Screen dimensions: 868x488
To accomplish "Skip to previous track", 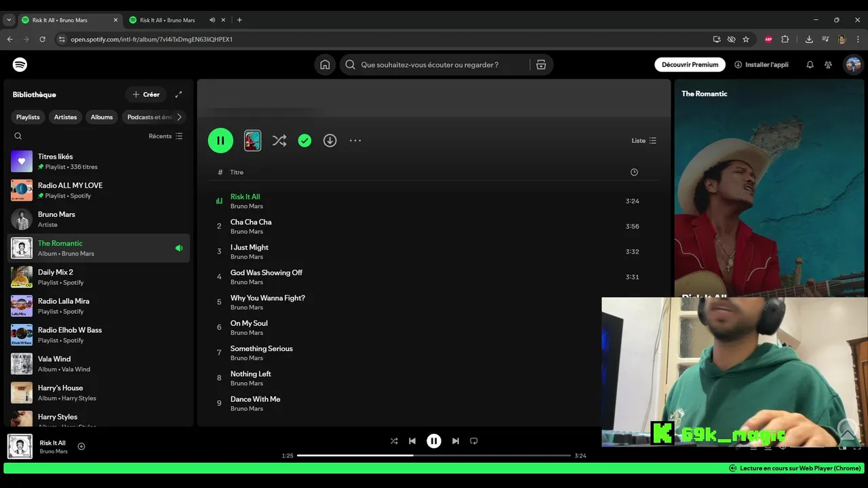I will point(412,441).
